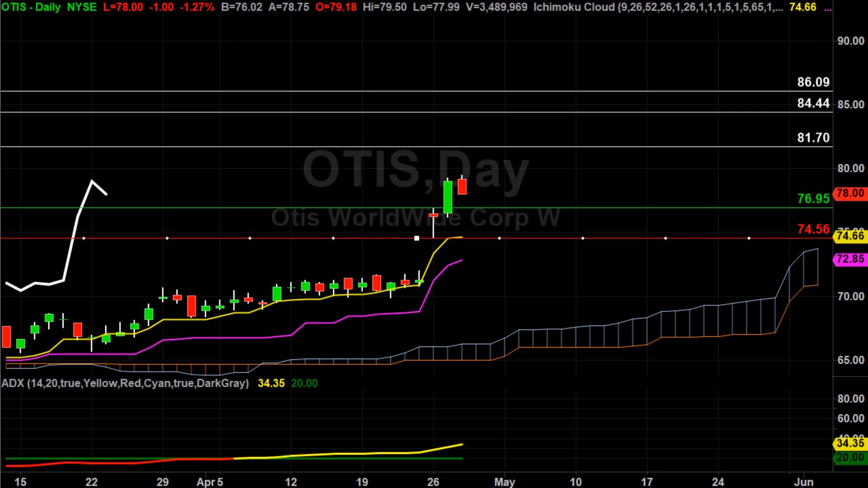Click the May date axis label
868x488 pixels.
[505, 482]
